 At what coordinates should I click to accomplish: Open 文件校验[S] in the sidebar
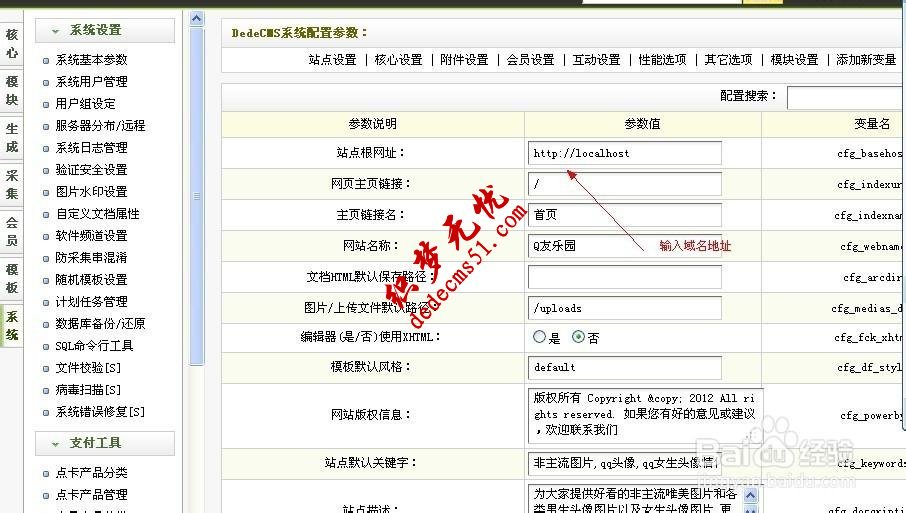pos(88,368)
